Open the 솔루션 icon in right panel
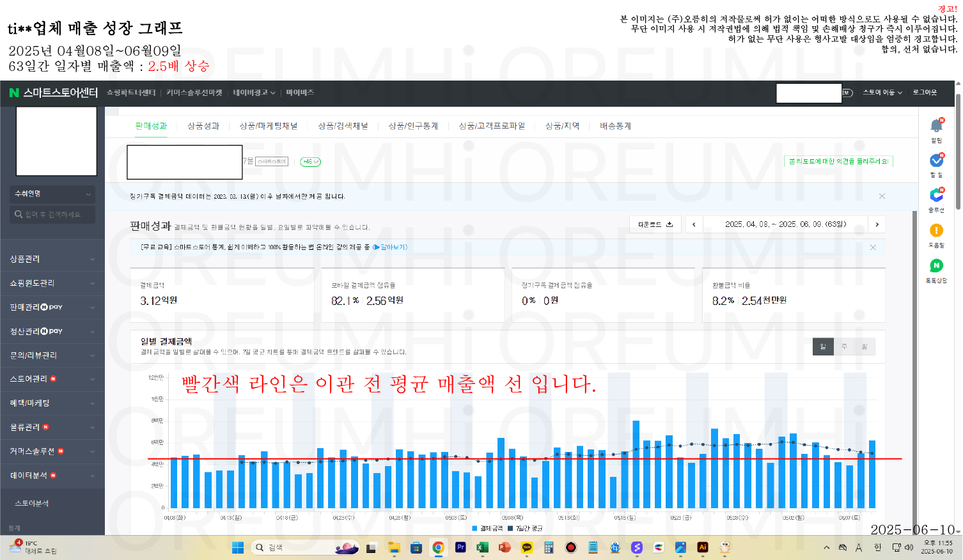The image size is (963, 560). point(937,195)
